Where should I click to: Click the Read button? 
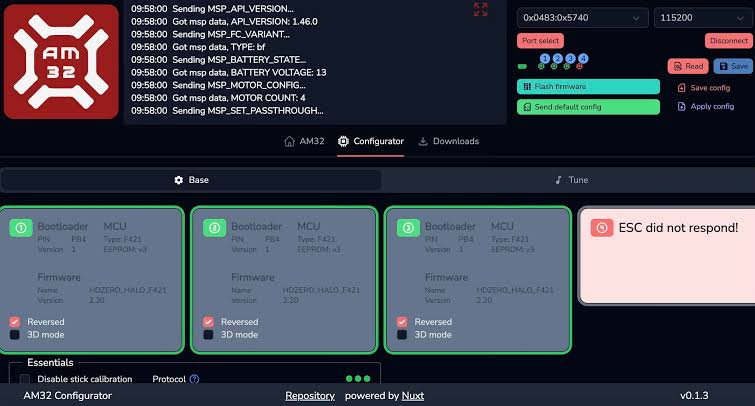pyautogui.click(x=688, y=66)
